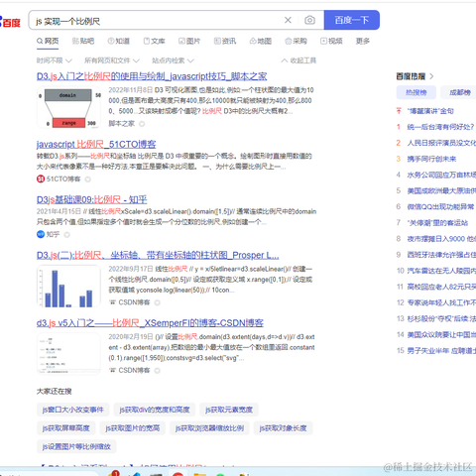476x476 pixels.
Task: Click the small icon after 51CTO博客
Action: pos(88,179)
